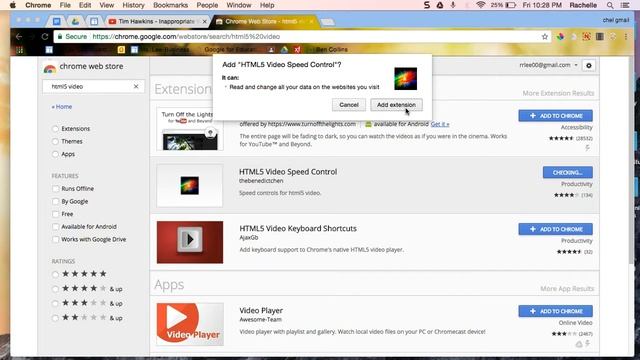Open the Google Drive pinned tab

(x=75, y=21)
